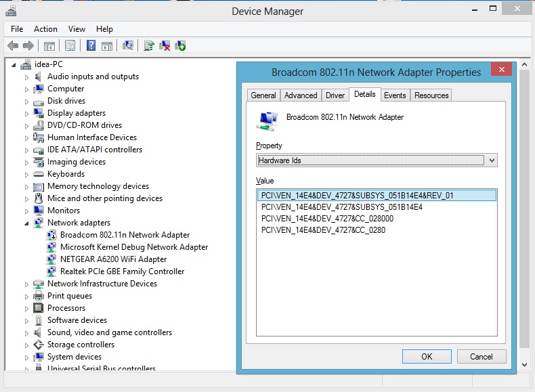Screen dimensions: 535x392
Task: Open the Help menu
Action: pyautogui.click(x=104, y=29)
